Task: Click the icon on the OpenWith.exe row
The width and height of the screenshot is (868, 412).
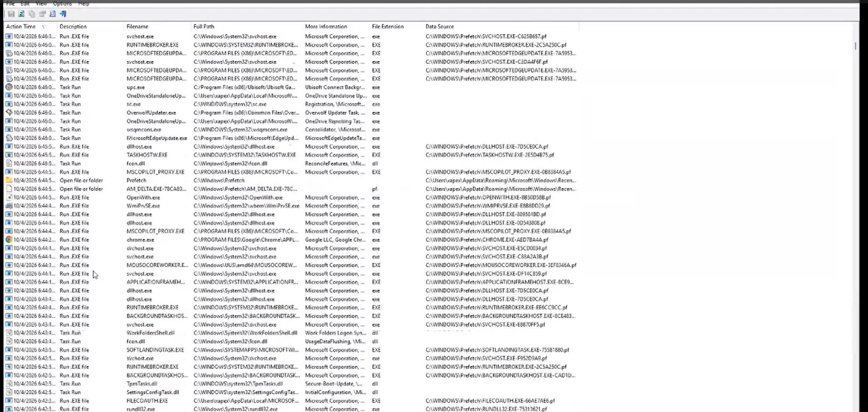Action: pyautogui.click(x=9, y=197)
